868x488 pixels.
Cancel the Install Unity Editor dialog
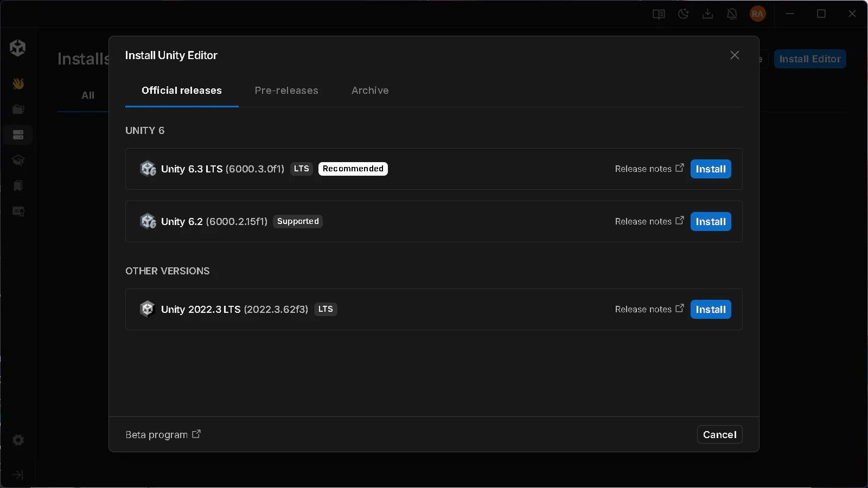pyautogui.click(x=720, y=435)
